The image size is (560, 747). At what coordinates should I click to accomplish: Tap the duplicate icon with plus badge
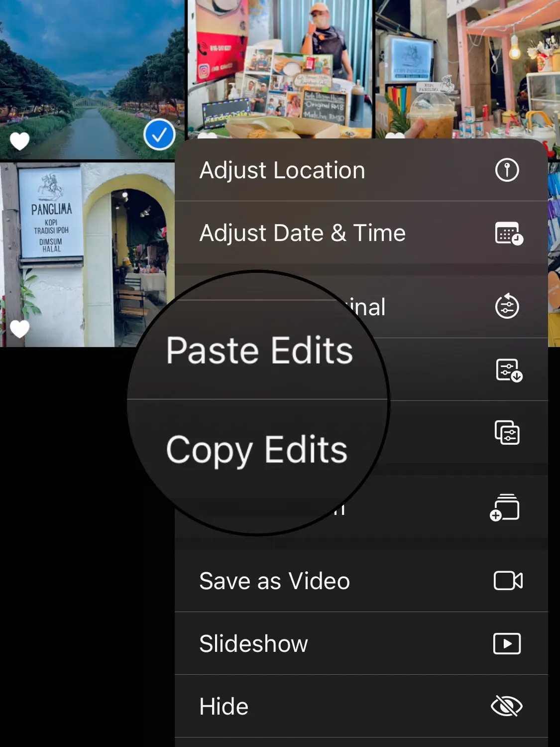505,507
